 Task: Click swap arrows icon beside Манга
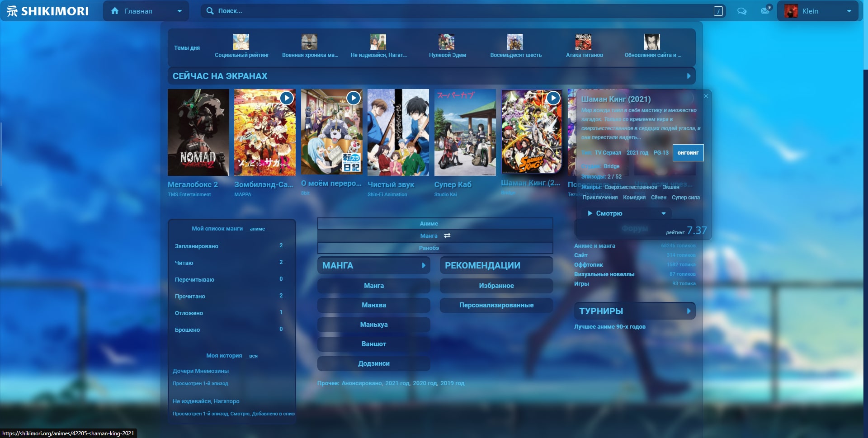(x=447, y=235)
